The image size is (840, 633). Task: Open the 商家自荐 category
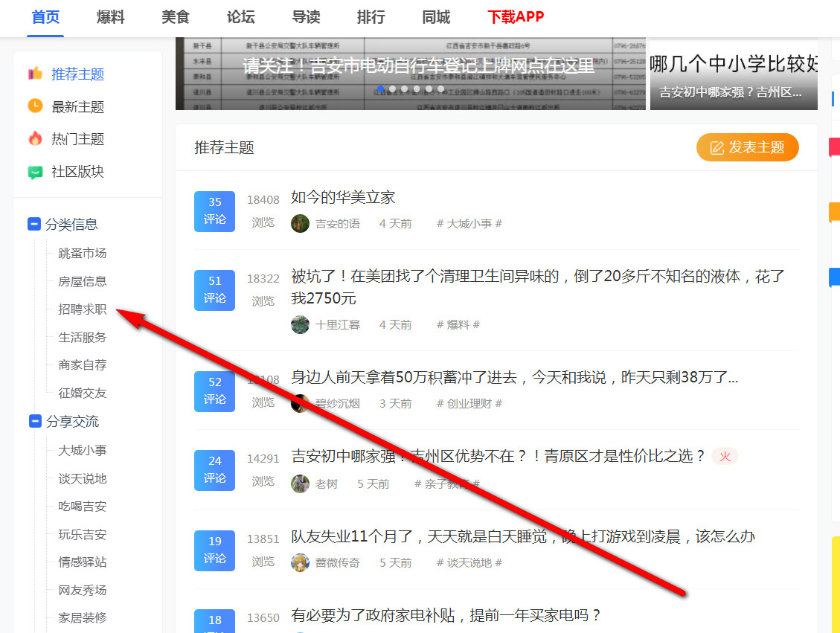[83, 365]
